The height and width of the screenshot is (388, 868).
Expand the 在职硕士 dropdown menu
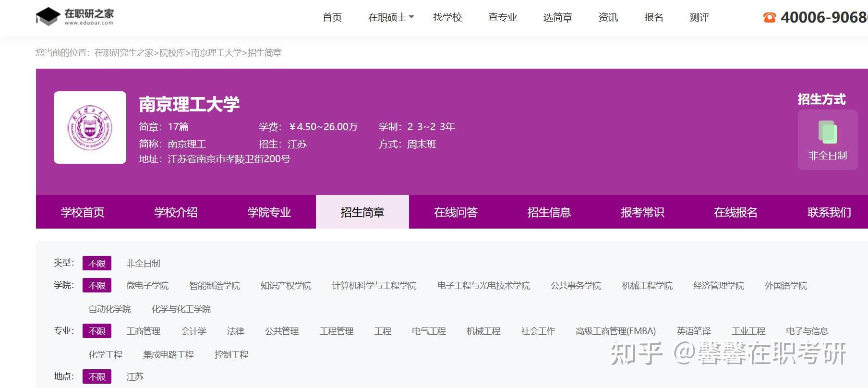point(391,17)
